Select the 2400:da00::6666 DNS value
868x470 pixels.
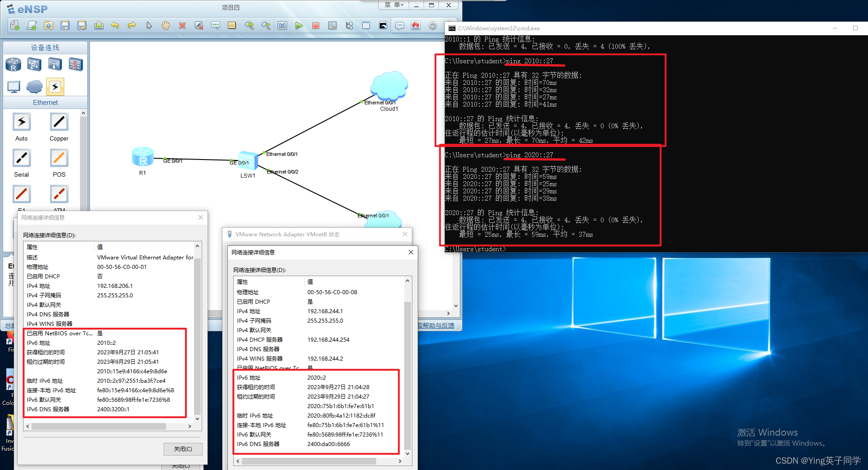pos(329,444)
